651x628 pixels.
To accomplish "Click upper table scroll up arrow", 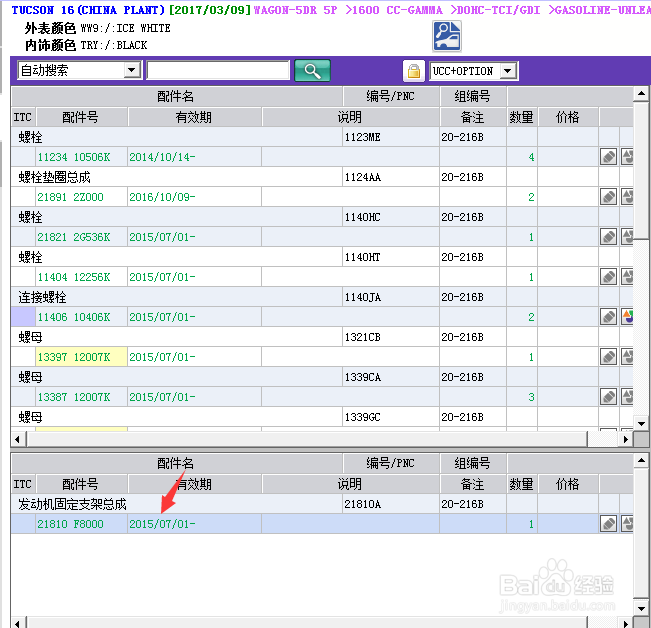I will click(641, 94).
